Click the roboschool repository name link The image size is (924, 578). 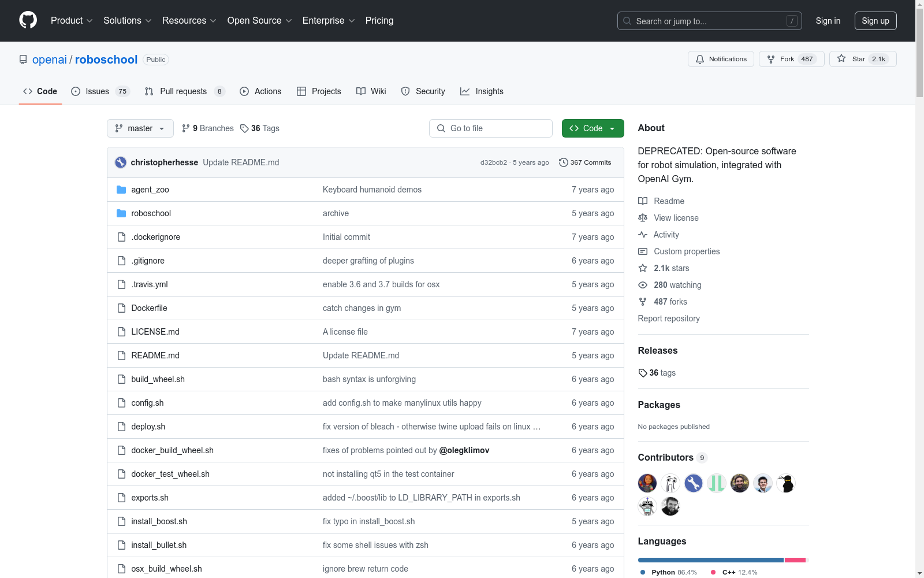pyautogui.click(x=106, y=60)
